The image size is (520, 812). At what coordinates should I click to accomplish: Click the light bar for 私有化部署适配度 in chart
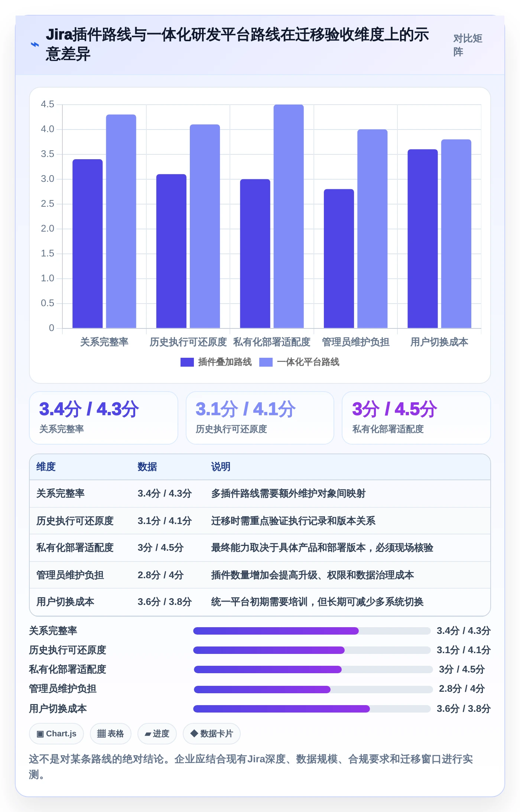[289, 216]
